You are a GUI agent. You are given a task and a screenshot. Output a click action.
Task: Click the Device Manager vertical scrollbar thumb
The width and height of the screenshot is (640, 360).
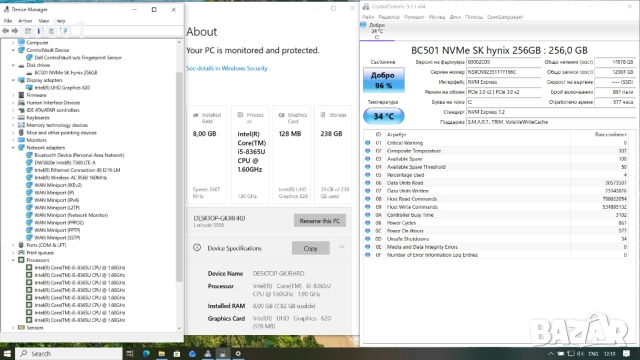179,176
